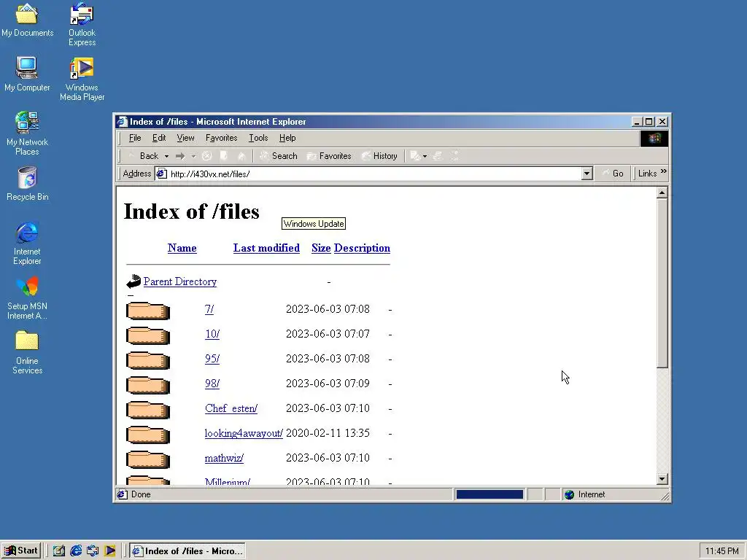Click the page scrollbar down arrow
The width and height of the screenshot is (747, 560).
tap(662, 479)
